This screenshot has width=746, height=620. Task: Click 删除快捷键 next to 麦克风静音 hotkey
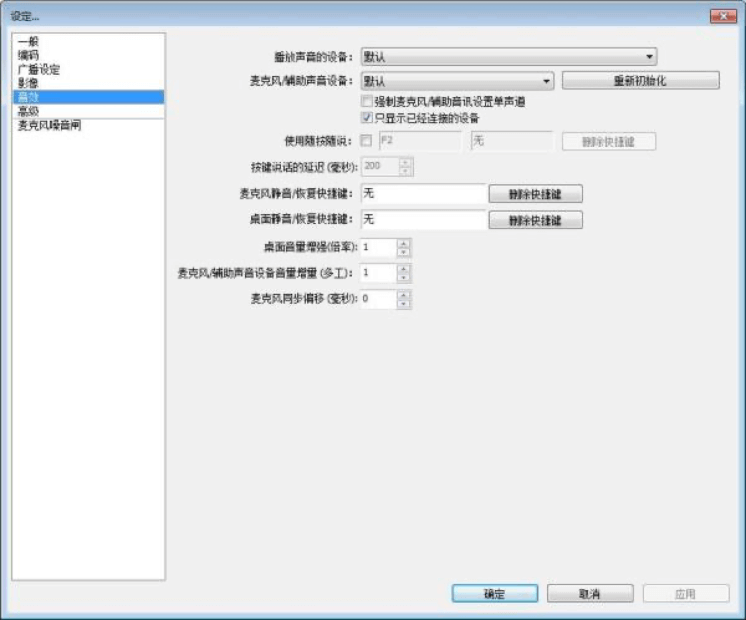coord(535,194)
